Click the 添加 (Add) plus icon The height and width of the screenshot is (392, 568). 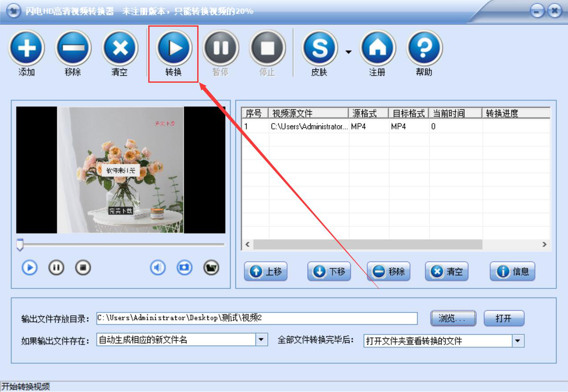27,48
